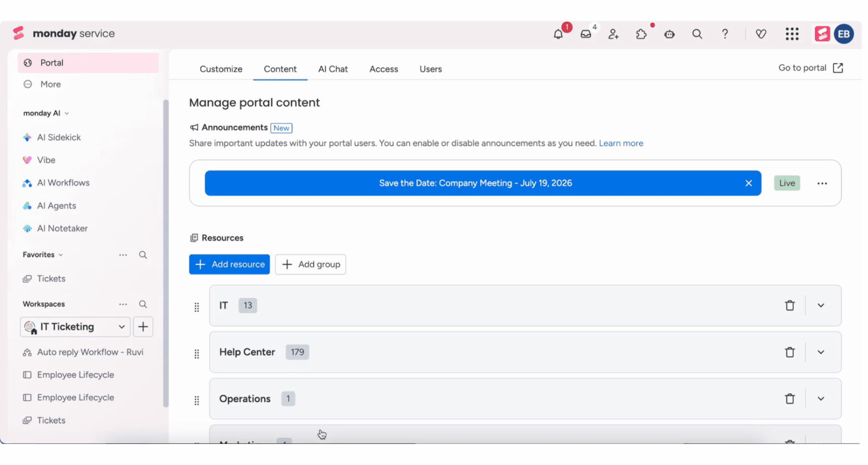Grab the Help Center drag handle
Viewport: 868px width, 465px height.
pyautogui.click(x=197, y=354)
